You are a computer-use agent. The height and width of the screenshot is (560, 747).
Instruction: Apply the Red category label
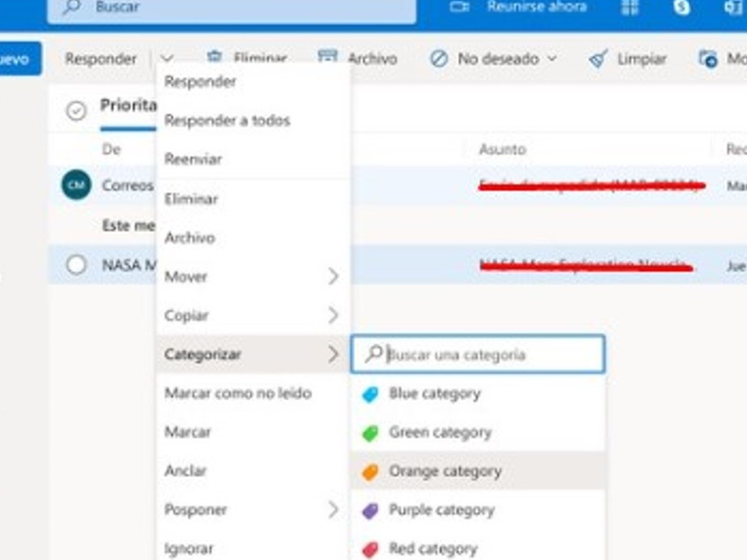tap(433, 549)
